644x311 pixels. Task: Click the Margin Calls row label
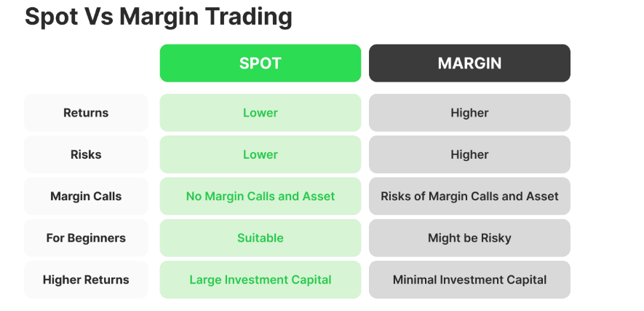coord(86,196)
